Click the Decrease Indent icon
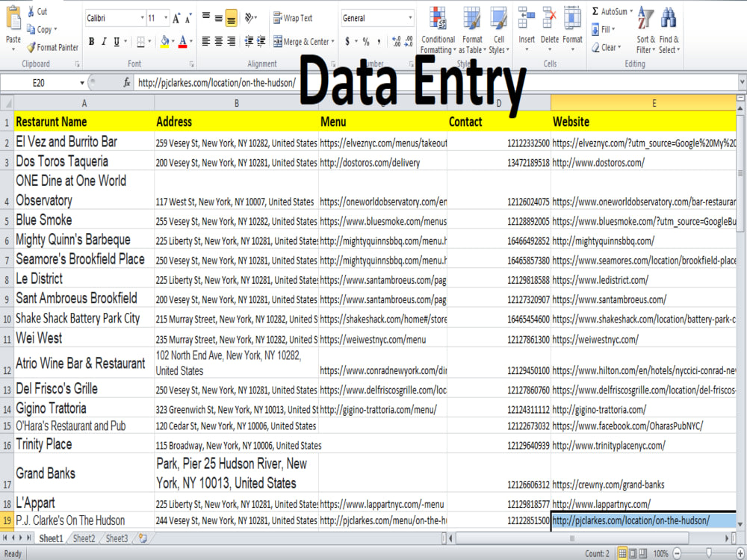 249,41
